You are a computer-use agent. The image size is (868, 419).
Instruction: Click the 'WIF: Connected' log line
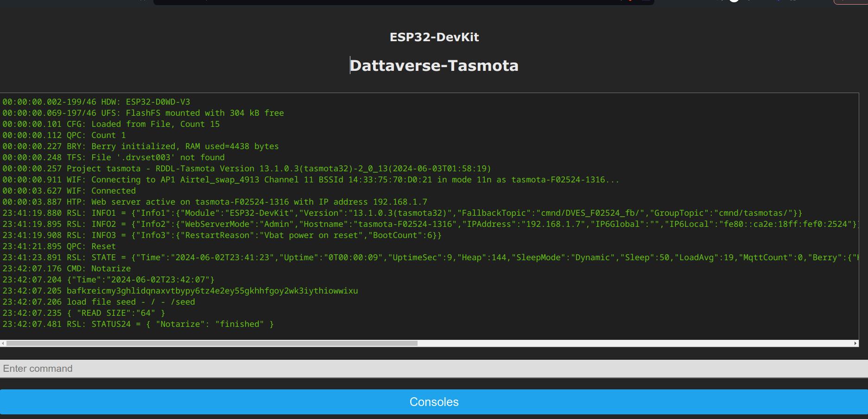click(69, 191)
